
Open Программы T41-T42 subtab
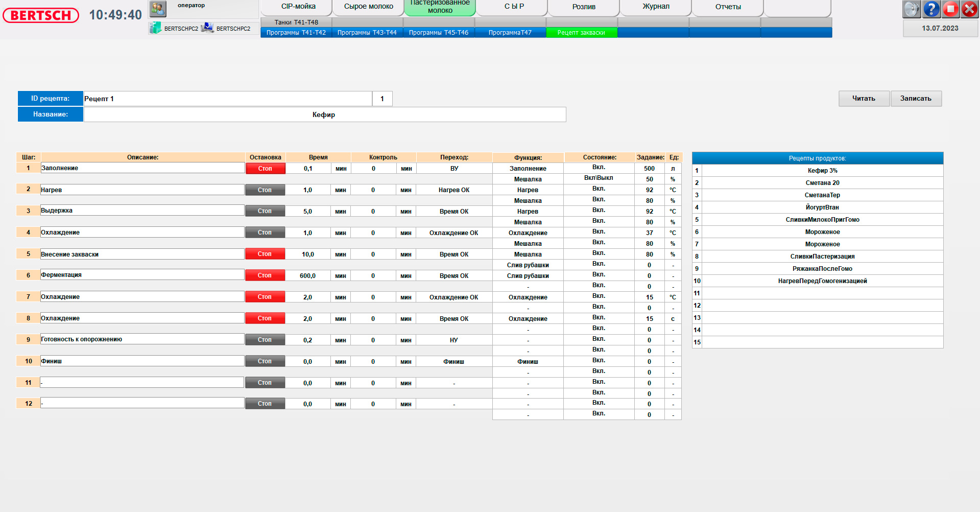coord(296,33)
